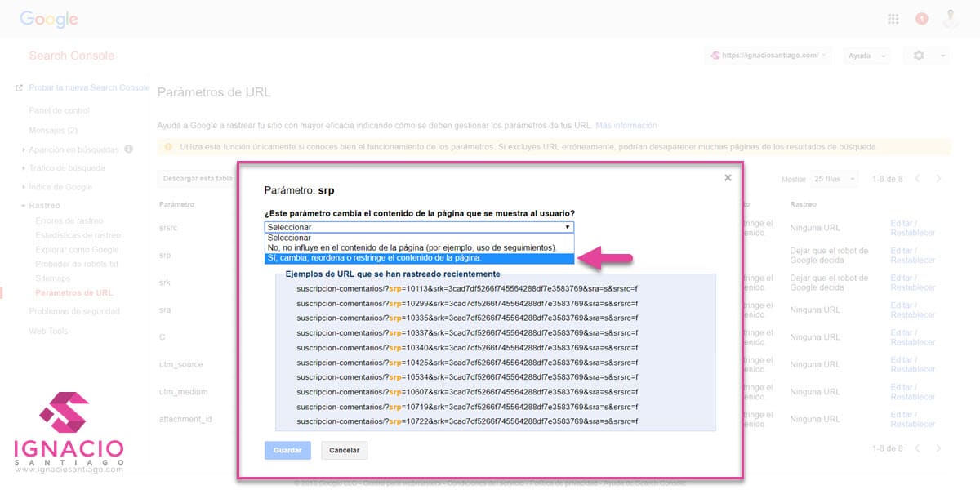
Task: Expand Índice de Google section
Action: [60, 187]
